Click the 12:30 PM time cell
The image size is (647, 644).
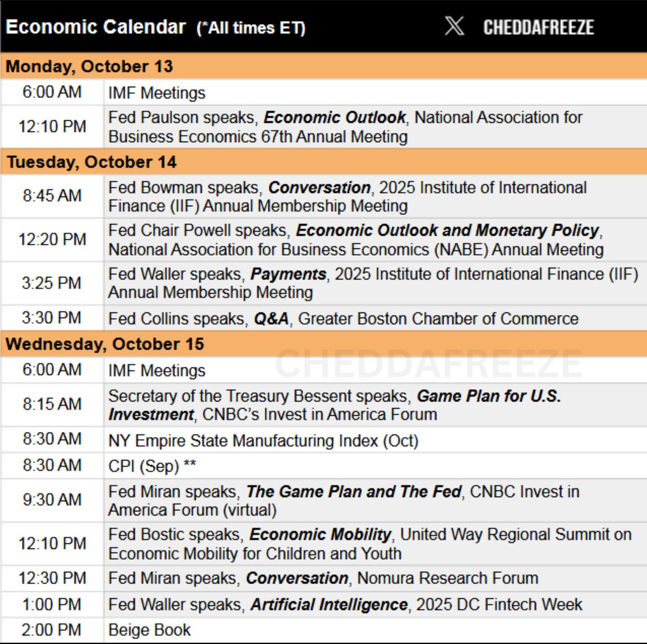(x=52, y=578)
